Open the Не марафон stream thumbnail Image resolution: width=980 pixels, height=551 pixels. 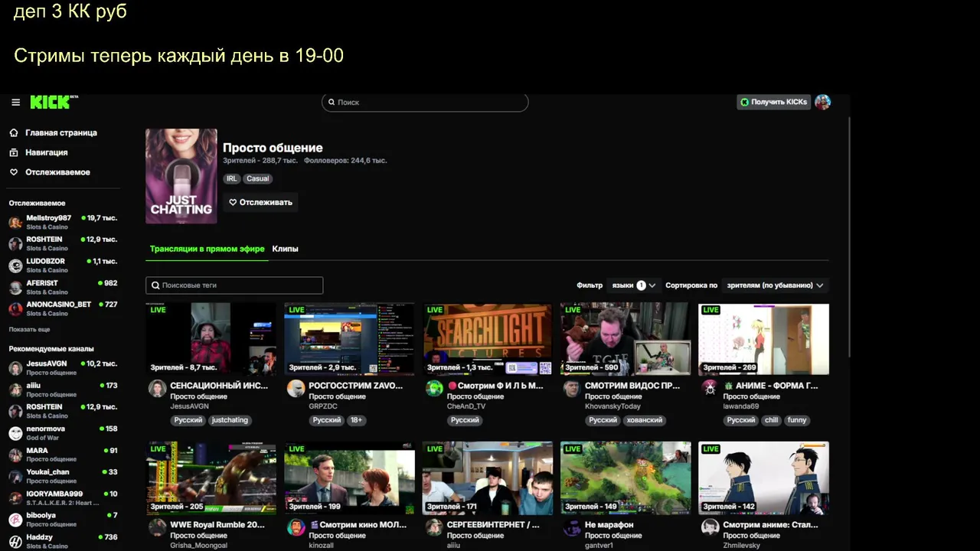pos(626,478)
